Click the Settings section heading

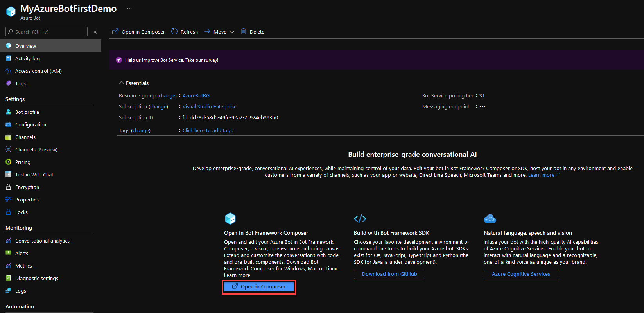15,99
